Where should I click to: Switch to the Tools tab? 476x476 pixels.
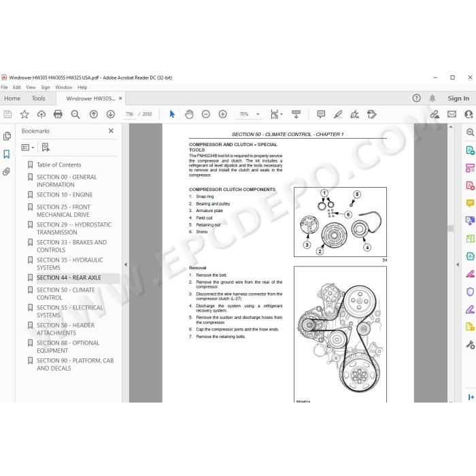(38, 99)
